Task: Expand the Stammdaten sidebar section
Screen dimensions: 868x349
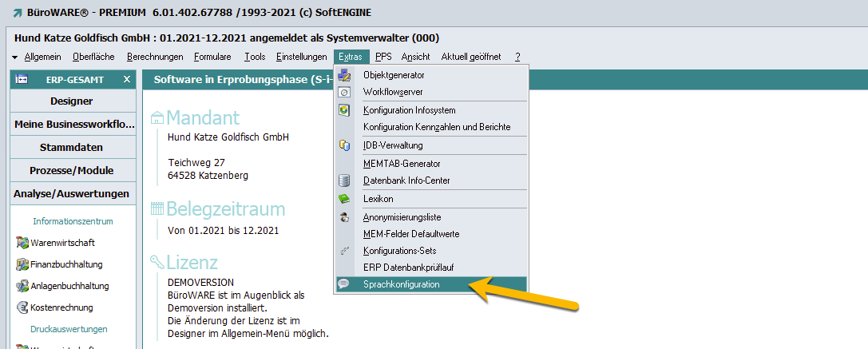Action: pyautogui.click(x=72, y=148)
